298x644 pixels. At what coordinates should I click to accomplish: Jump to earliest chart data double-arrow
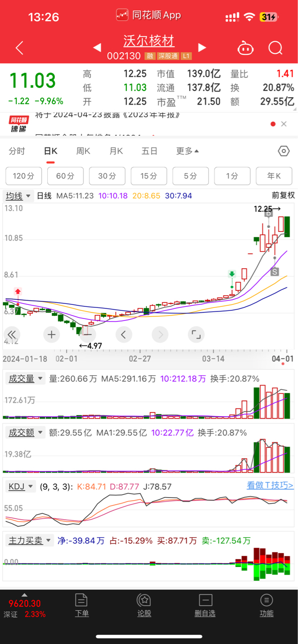click(12, 334)
